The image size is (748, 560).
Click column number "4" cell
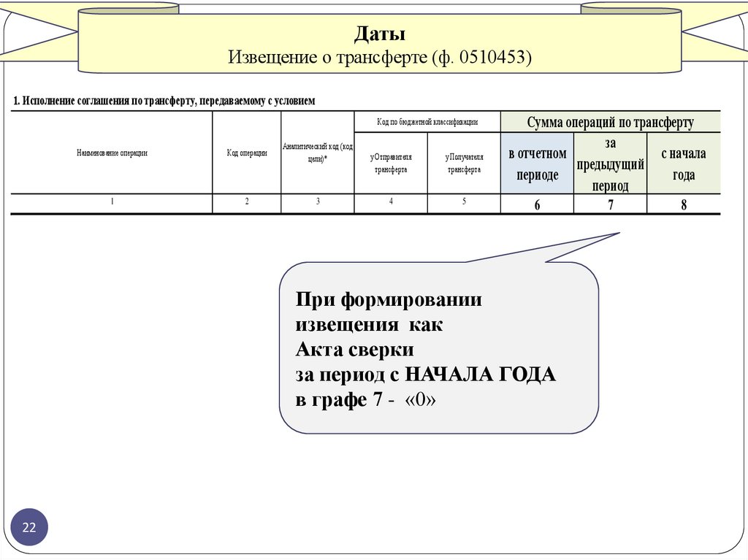(x=391, y=203)
